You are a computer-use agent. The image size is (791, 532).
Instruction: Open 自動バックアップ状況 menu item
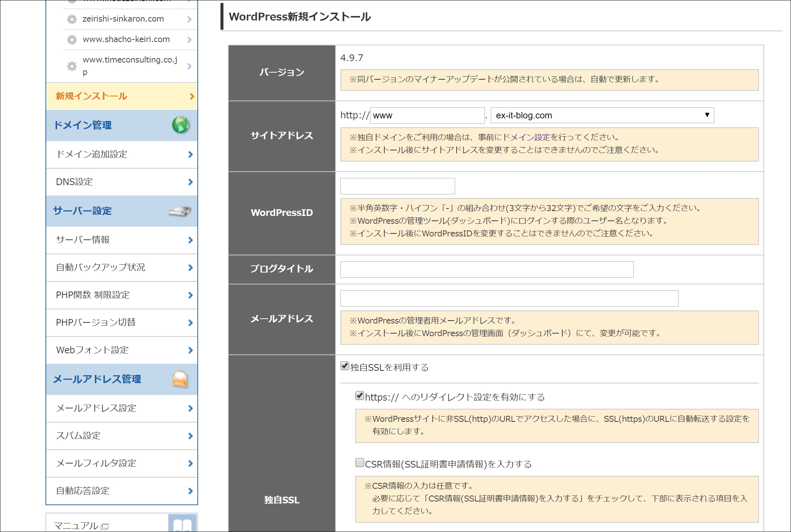click(x=122, y=268)
